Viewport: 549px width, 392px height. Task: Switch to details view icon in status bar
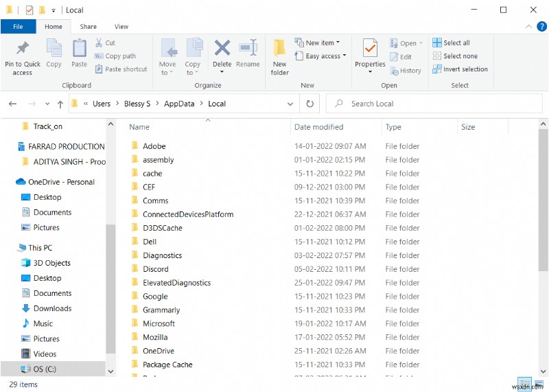coord(524,384)
